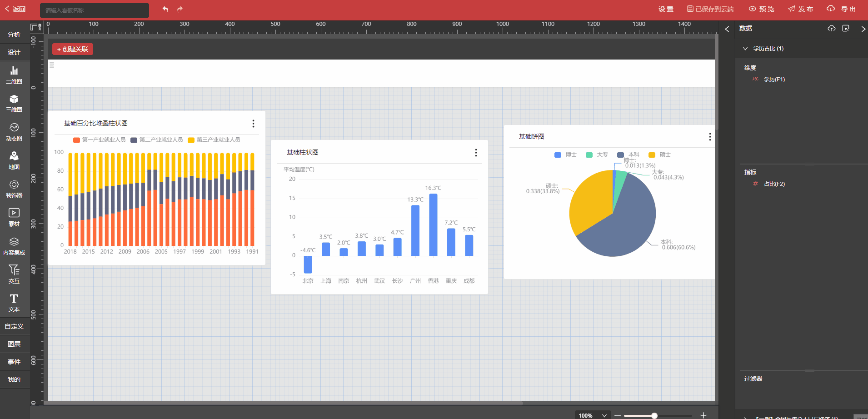Image resolution: width=868 pixels, height=419 pixels.
Task: Click the 创建关联 button
Action: click(x=73, y=49)
